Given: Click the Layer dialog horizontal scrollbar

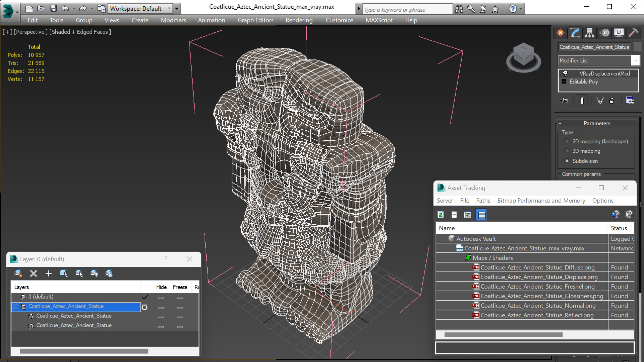Looking at the screenshot, I should pos(84,351).
